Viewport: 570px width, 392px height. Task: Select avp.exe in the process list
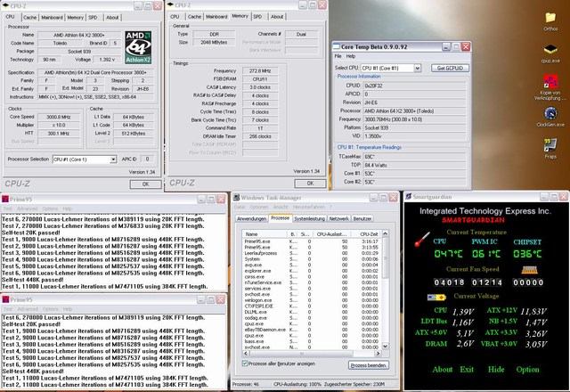pos(313,265)
